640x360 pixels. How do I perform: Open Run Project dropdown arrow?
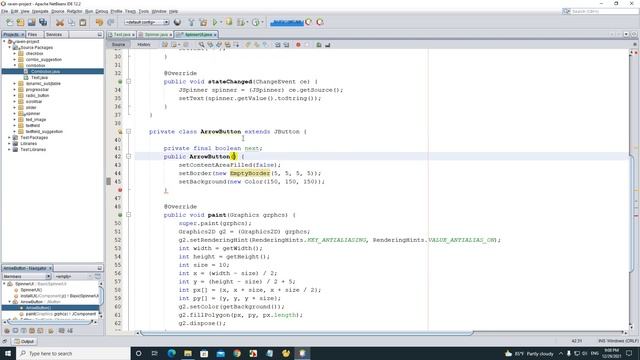221,22
